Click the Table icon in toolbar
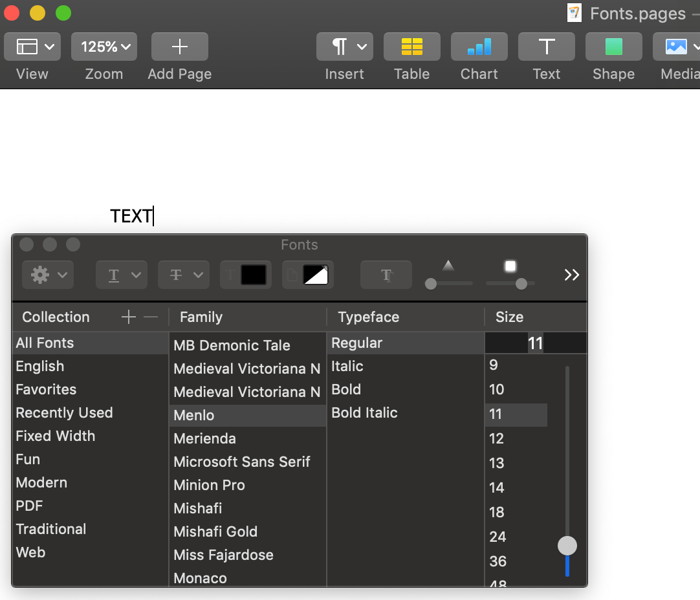Viewport: 700px width, 600px height. tap(412, 47)
